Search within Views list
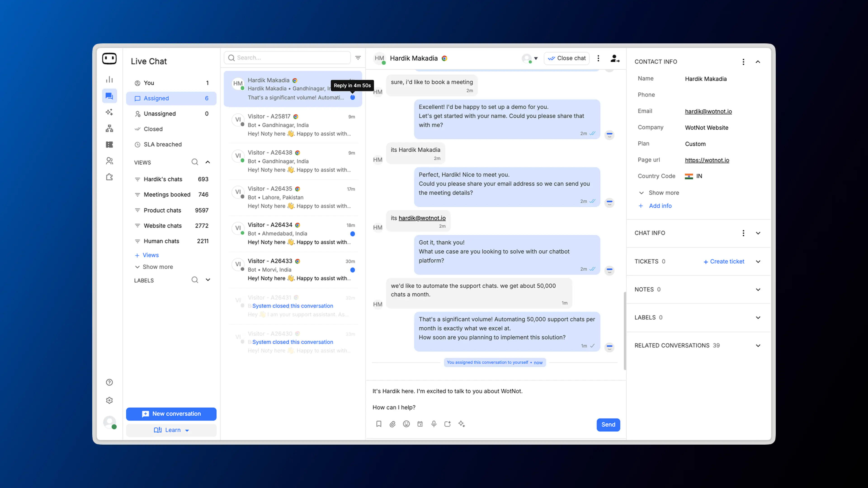Image resolution: width=868 pixels, height=488 pixels. (x=195, y=162)
